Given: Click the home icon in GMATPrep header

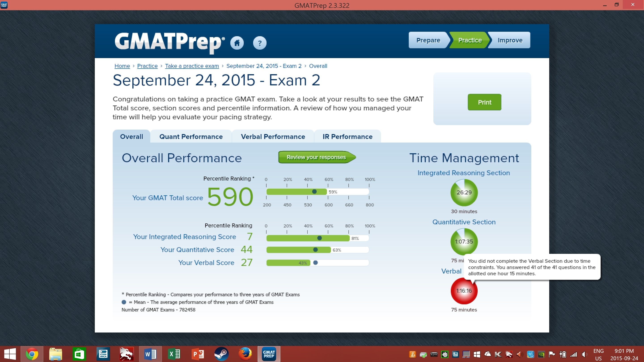Looking at the screenshot, I should click(x=237, y=43).
